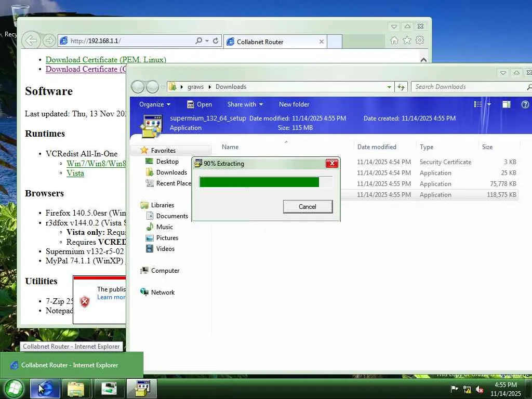
Task: Select Downloads in navigation pane
Action: (171, 172)
